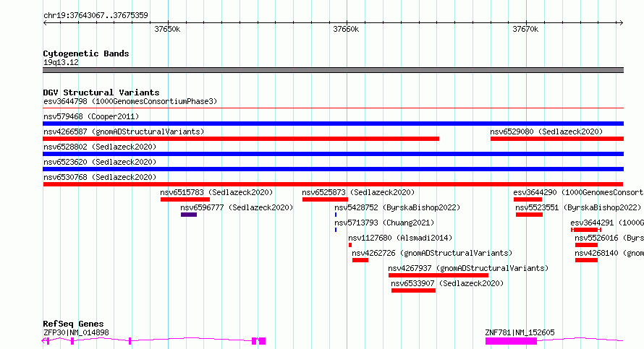Viewport: 644px width, 349px height.
Task: Select the esv3644798 thin red line
Action: click(x=333, y=108)
